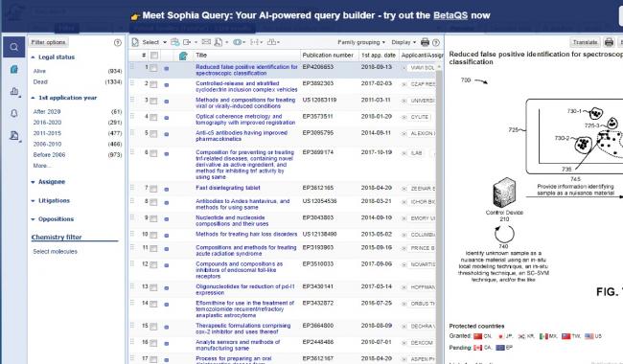623x364 pixels.
Task: Click the help icon beside Filter options
Action: (118, 42)
